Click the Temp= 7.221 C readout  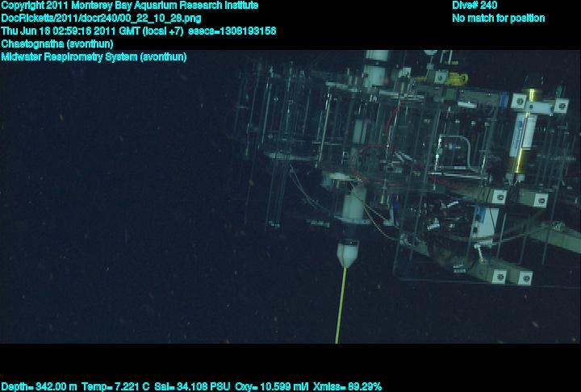coord(115,387)
